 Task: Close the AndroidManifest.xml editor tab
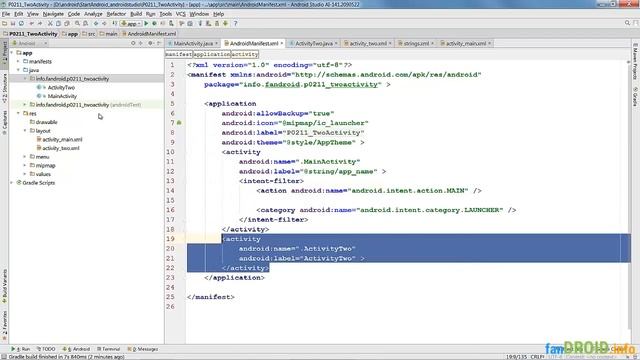282,43
